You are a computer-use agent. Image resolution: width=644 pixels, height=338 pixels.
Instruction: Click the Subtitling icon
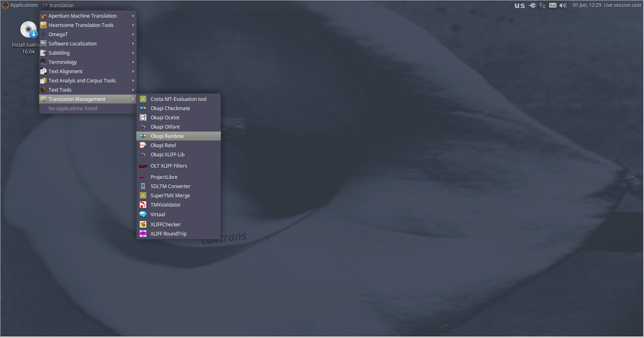(x=43, y=53)
